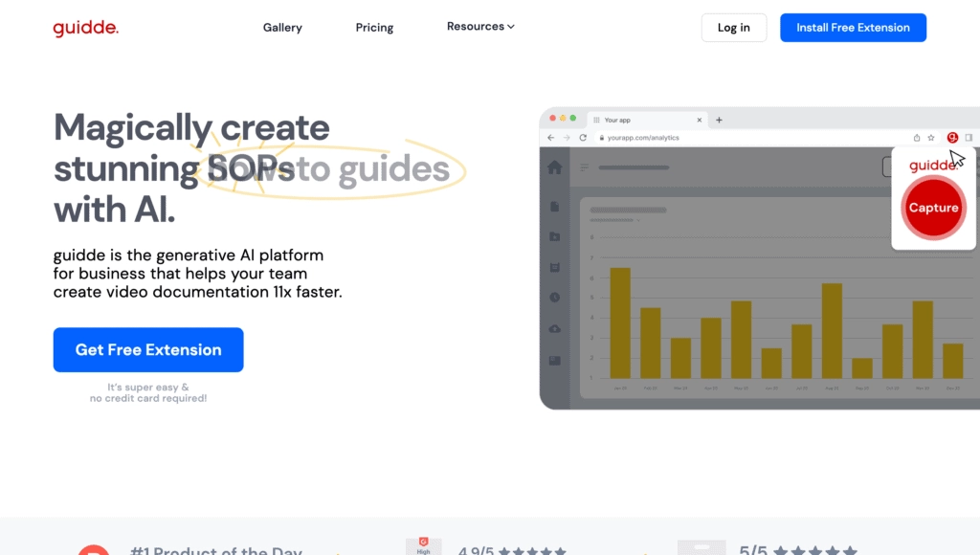
Task: Click the share icon in the browser toolbar
Action: coord(917,137)
